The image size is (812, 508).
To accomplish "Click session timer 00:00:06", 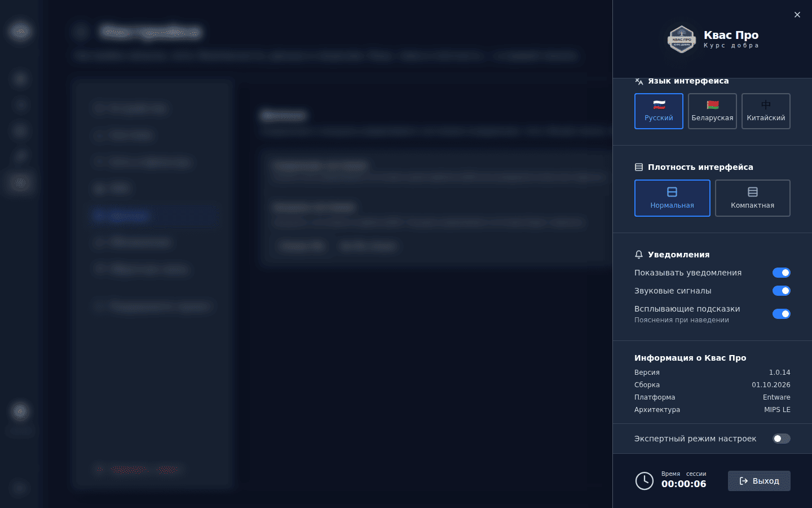I will tap(684, 484).
